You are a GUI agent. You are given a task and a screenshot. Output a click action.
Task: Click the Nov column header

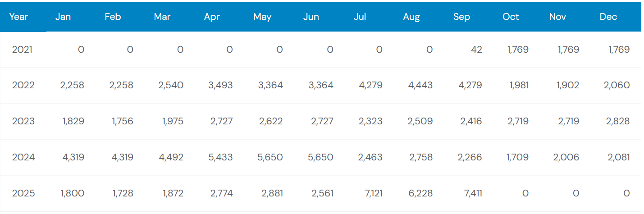[x=557, y=17]
